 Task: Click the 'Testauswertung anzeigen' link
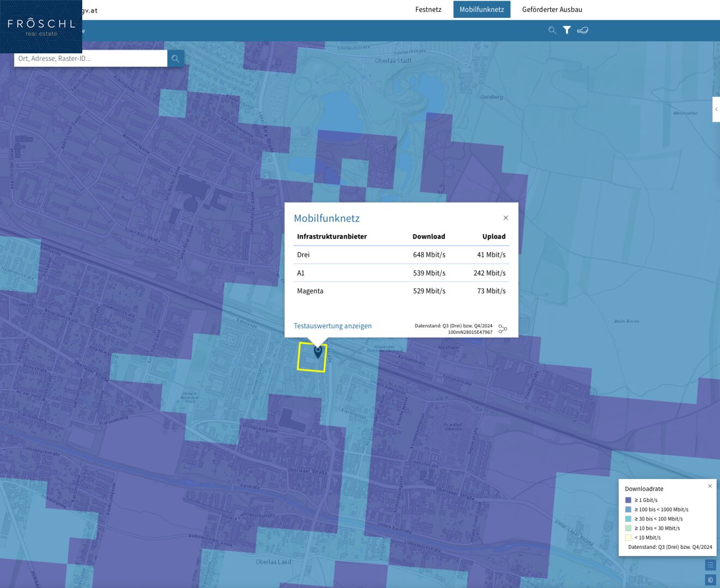pyautogui.click(x=333, y=326)
